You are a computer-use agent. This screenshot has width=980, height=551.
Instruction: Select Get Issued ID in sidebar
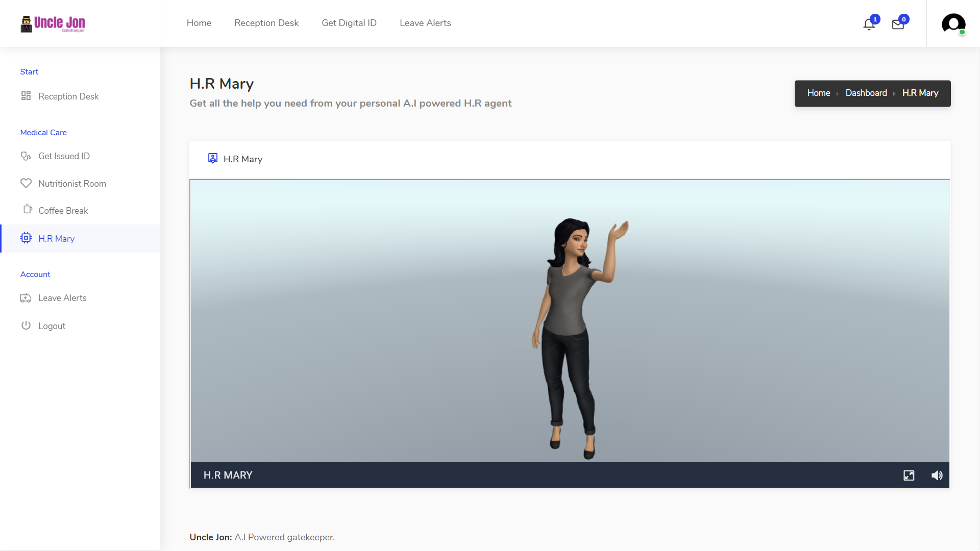[x=64, y=156]
